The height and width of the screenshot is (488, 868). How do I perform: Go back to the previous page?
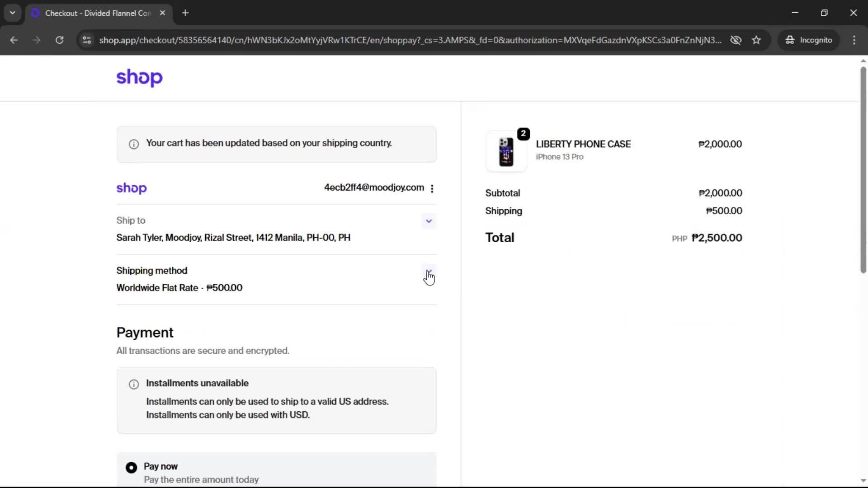click(x=14, y=40)
